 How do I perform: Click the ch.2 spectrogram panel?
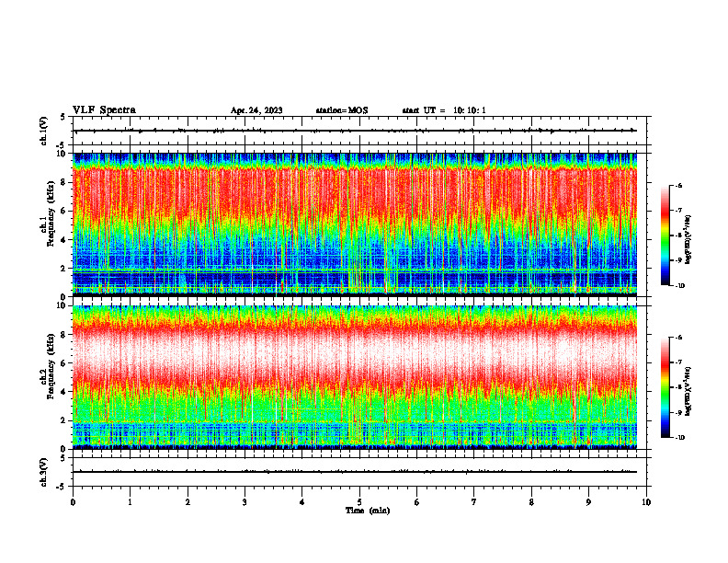pos(355,377)
